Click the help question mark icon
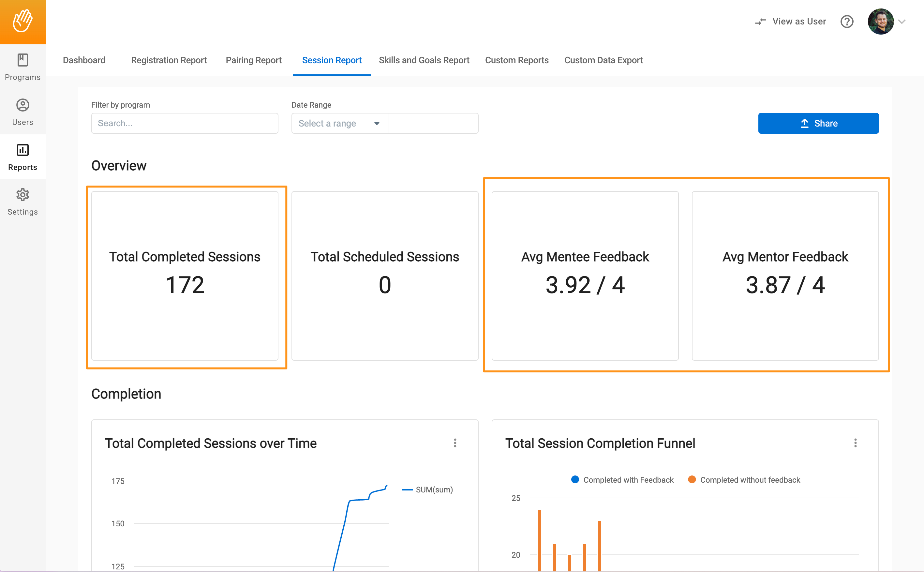Image resolution: width=924 pixels, height=572 pixels. pyautogui.click(x=847, y=22)
